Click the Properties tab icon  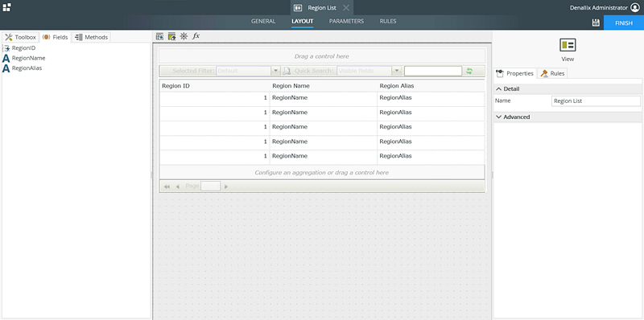(500, 73)
